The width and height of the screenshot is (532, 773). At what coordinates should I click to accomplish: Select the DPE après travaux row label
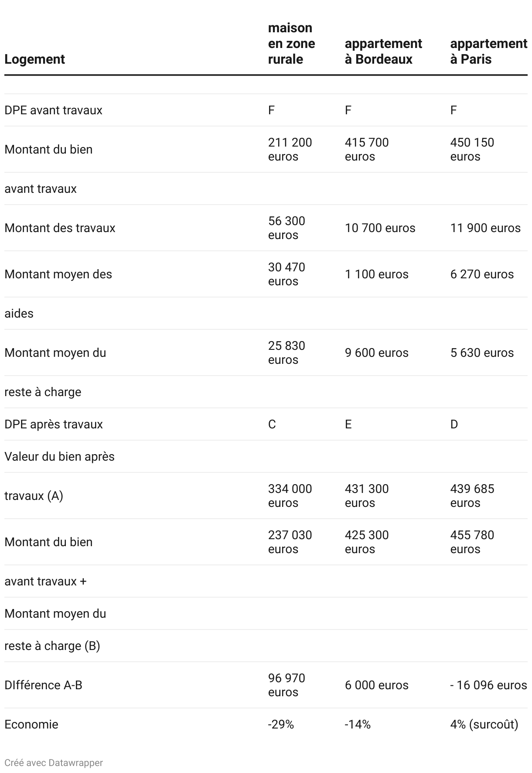(x=54, y=424)
